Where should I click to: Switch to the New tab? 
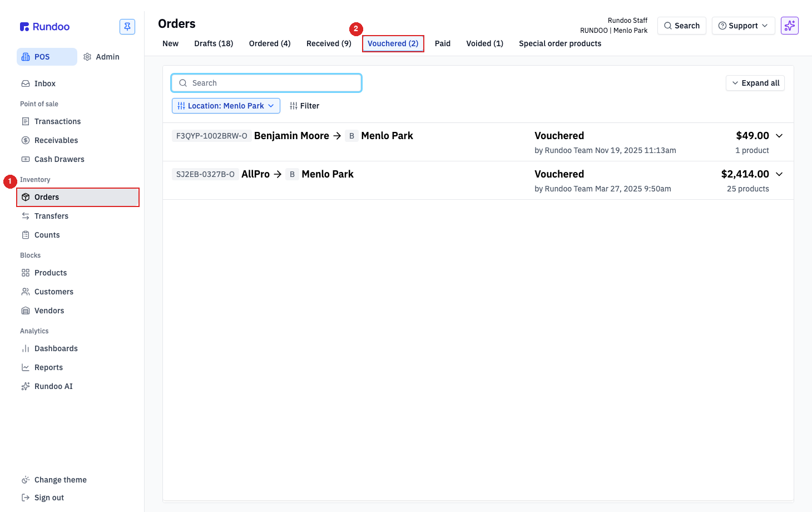tap(170, 43)
